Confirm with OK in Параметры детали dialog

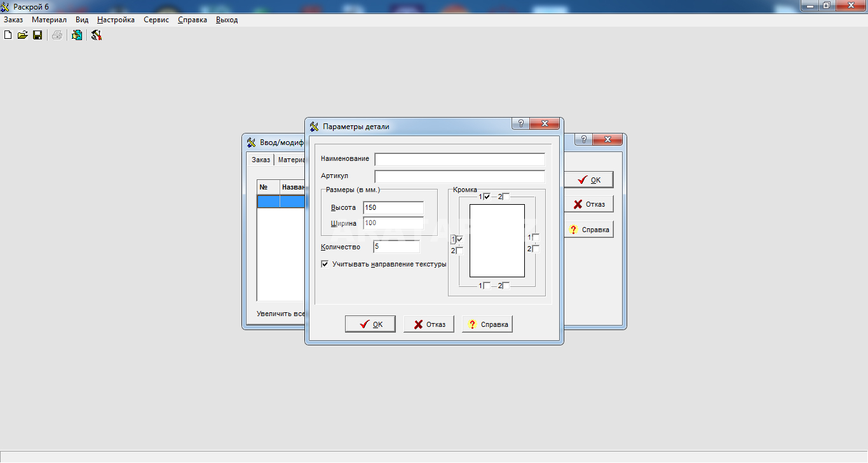coord(370,324)
